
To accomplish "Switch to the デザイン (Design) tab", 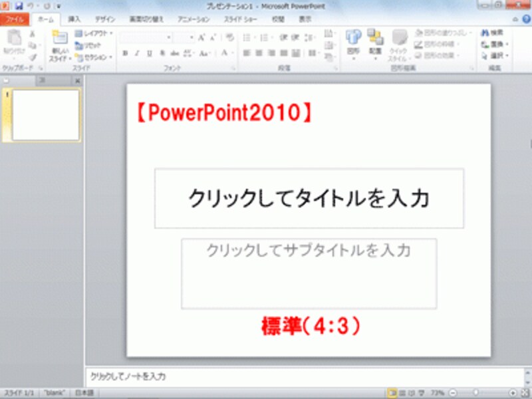I will pyautogui.click(x=105, y=19).
